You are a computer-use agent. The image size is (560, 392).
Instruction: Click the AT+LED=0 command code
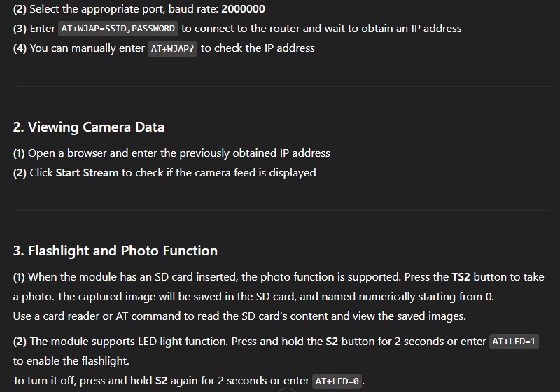pyautogui.click(x=337, y=381)
